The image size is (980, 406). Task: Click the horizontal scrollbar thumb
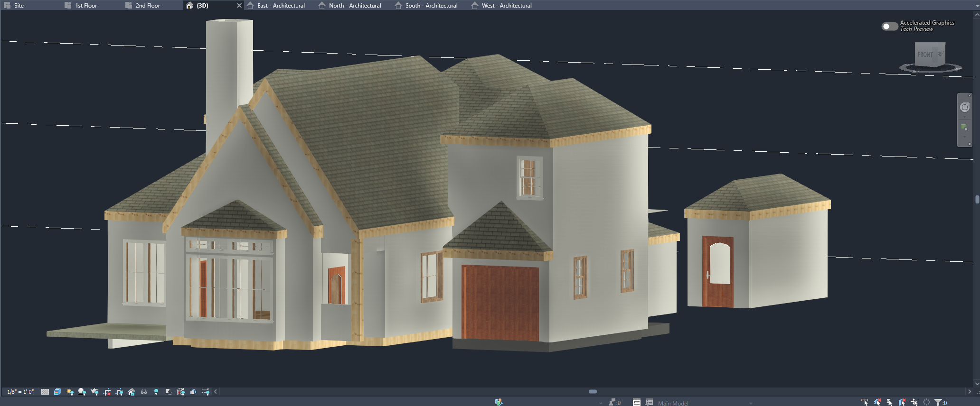[x=593, y=392]
